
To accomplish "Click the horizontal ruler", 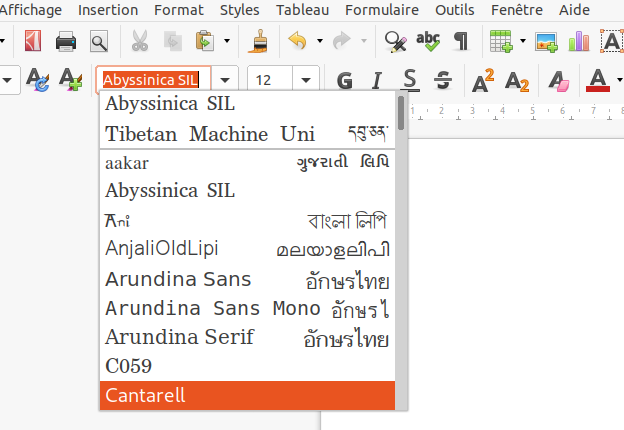I will click(516, 111).
